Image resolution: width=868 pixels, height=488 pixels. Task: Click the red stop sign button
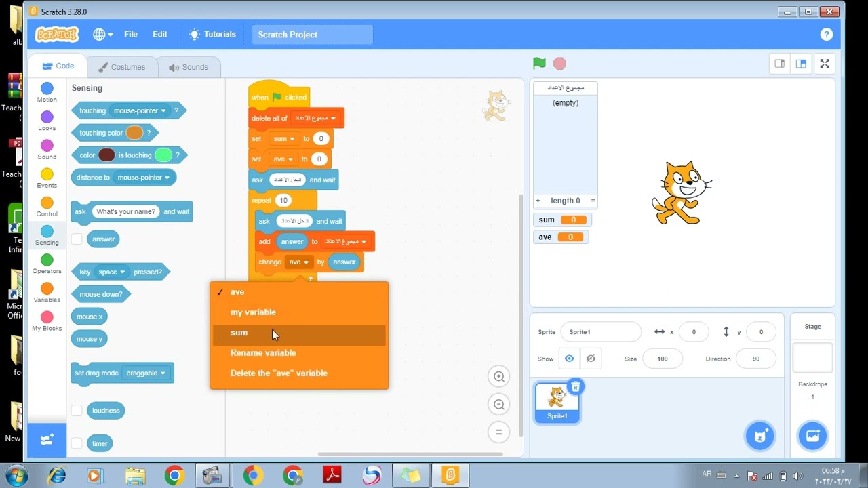(x=559, y=63)
